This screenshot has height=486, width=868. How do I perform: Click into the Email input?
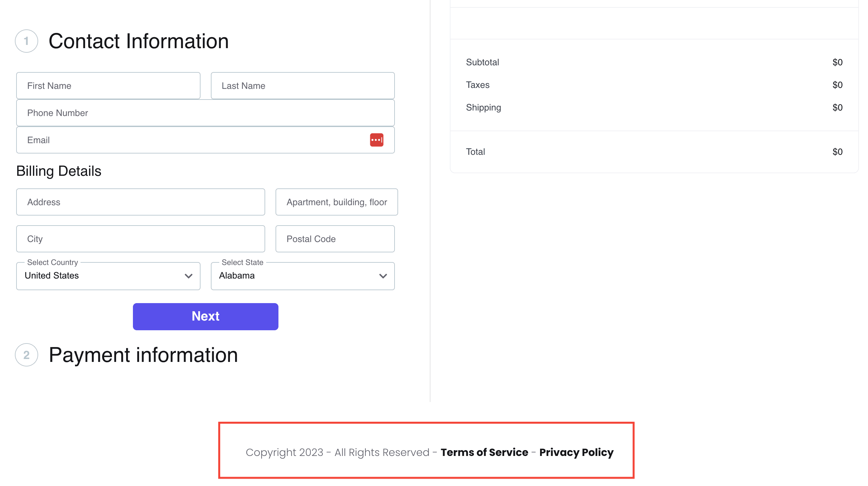(x=192, y=140)
